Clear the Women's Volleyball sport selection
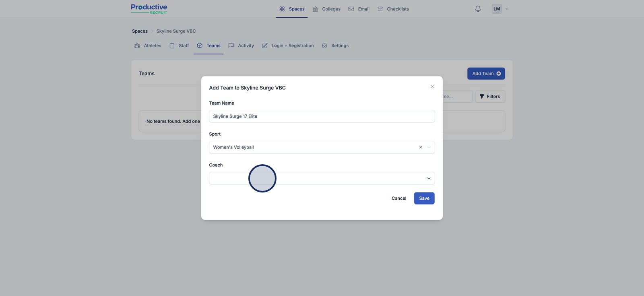 click(x=421, y=147)
